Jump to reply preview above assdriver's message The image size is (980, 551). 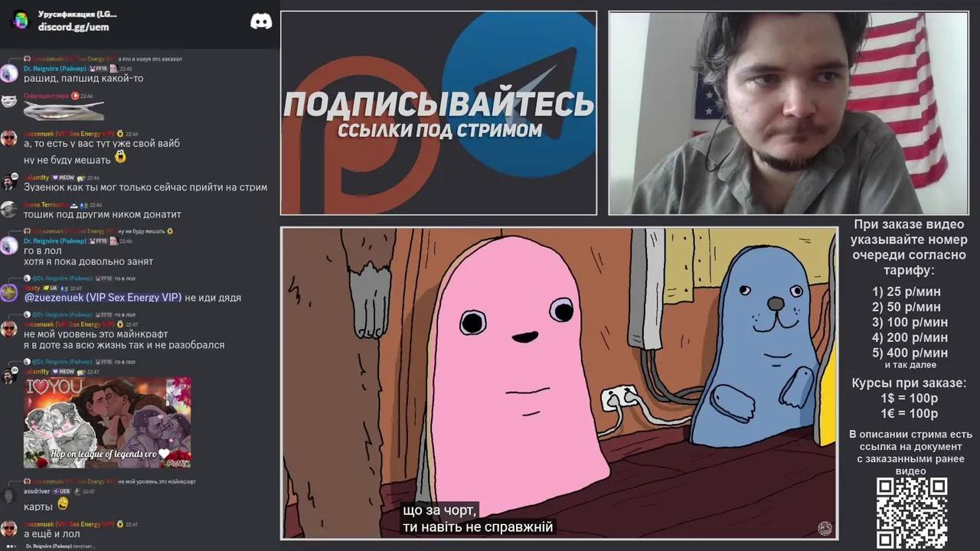pyautogui.click(x=109, y=481)
